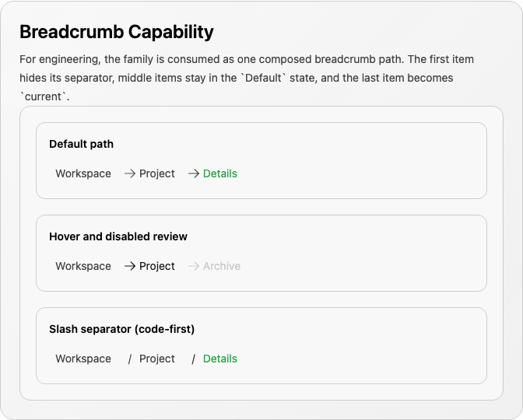Screen dimensions: 523x420
Task: Click the engineering description paragraph text
Action: [247, 78]
